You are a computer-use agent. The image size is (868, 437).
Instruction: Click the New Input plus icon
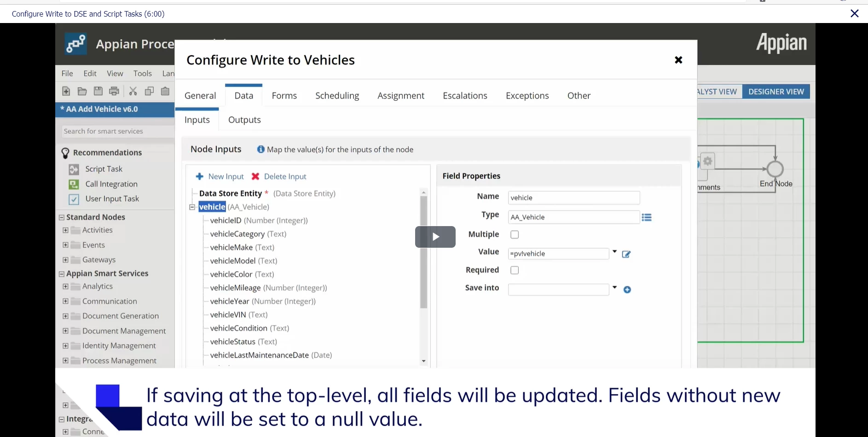click(200, 176)
